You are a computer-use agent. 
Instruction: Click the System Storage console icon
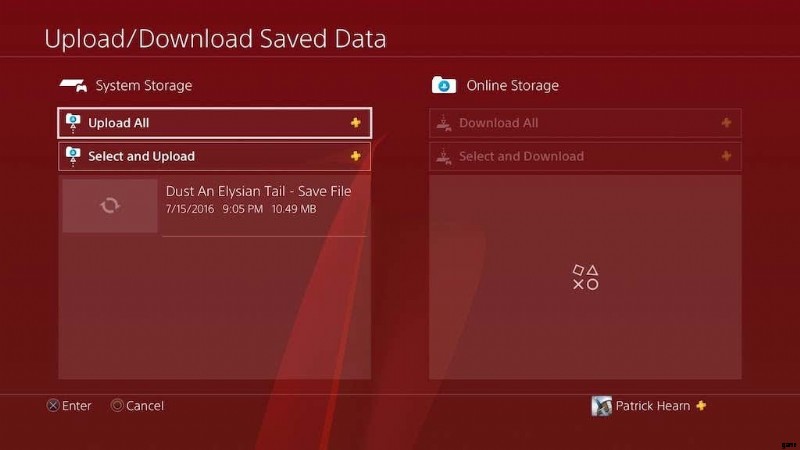(x=73, y=85)
